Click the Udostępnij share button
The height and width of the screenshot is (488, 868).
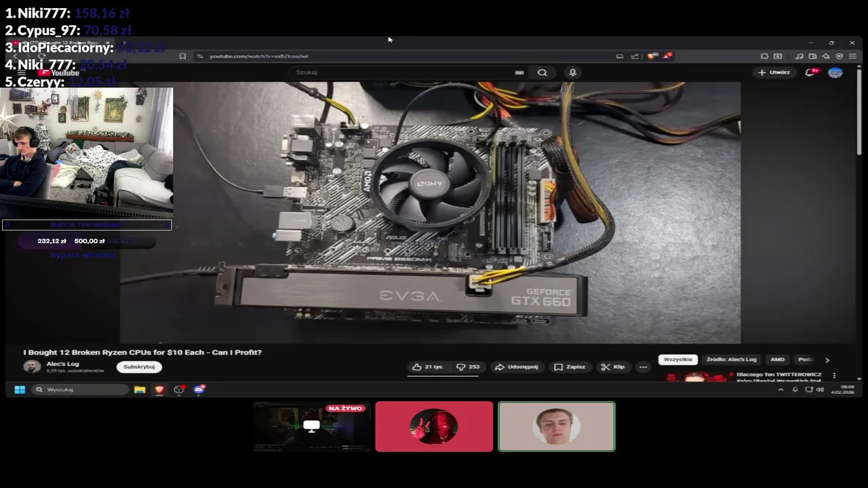(517, 367)
